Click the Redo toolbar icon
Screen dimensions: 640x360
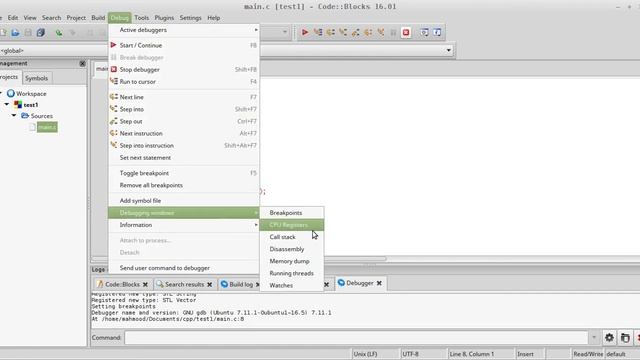pos(72,33)
